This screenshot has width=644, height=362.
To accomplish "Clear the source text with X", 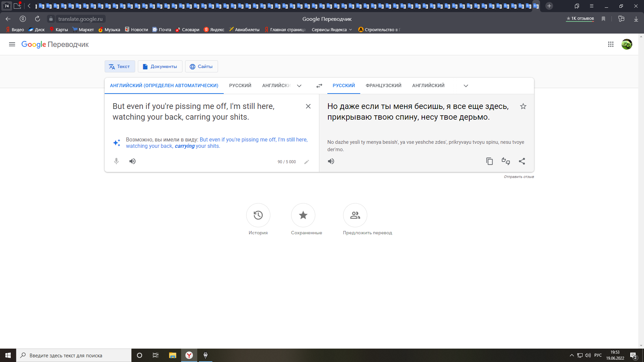I will pos(308,106).
